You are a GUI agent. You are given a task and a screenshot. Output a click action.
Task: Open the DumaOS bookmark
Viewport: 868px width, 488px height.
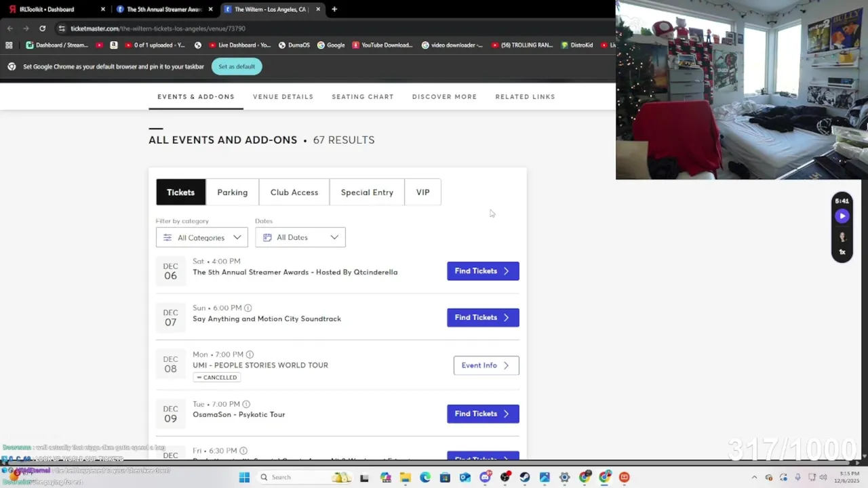click(x=294, y=45)
